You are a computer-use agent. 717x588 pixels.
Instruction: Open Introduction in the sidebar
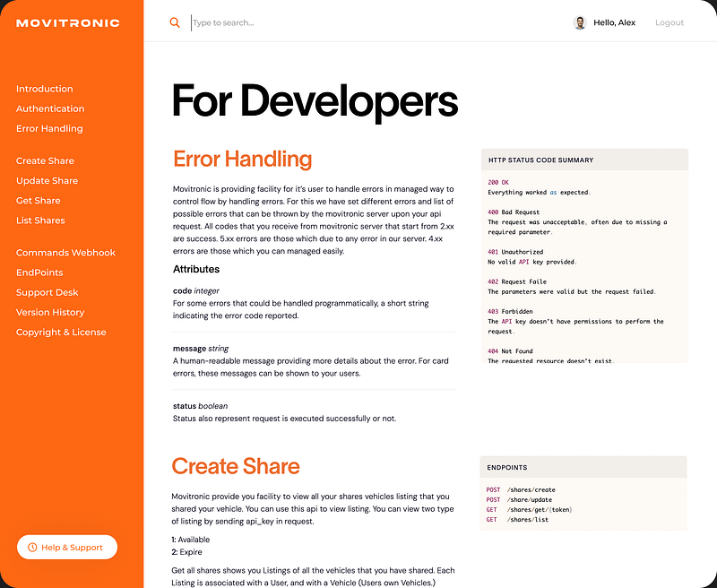coord(45,89)
